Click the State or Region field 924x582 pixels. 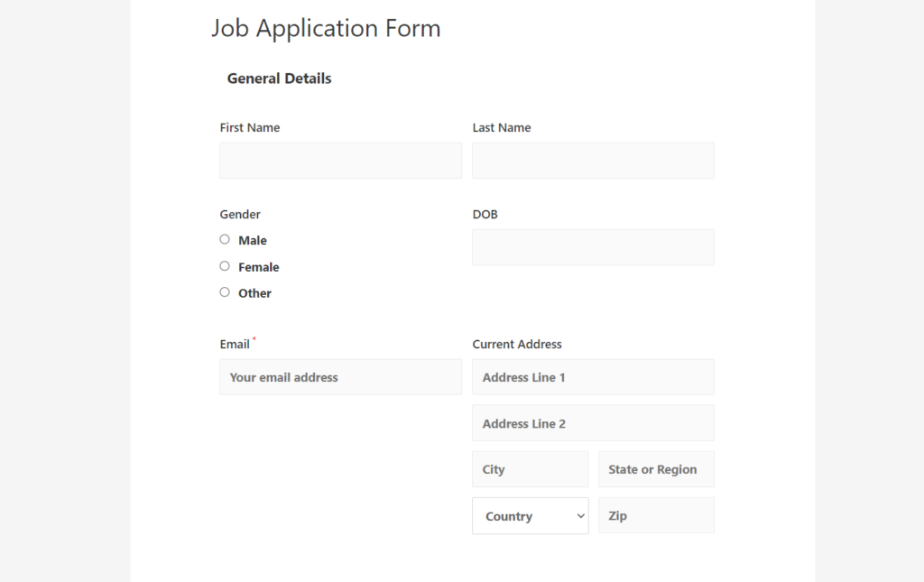tap(656, 469)
